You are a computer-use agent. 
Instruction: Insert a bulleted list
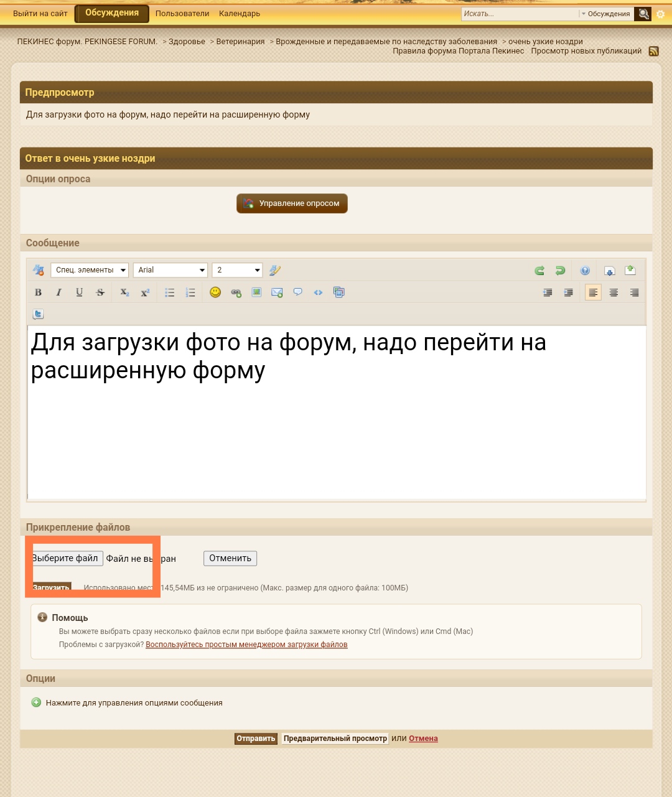click(x=169, y=292)
